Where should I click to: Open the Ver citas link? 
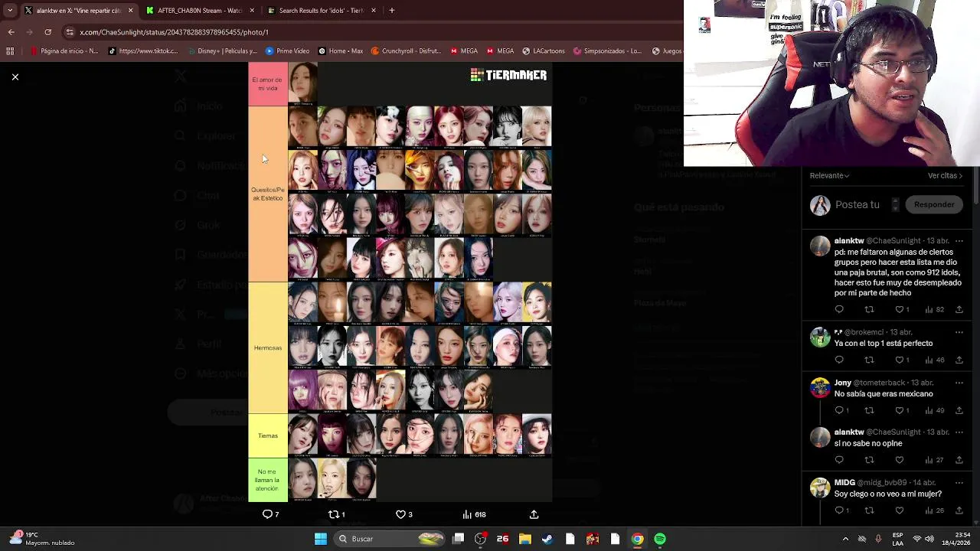(945, 175)
